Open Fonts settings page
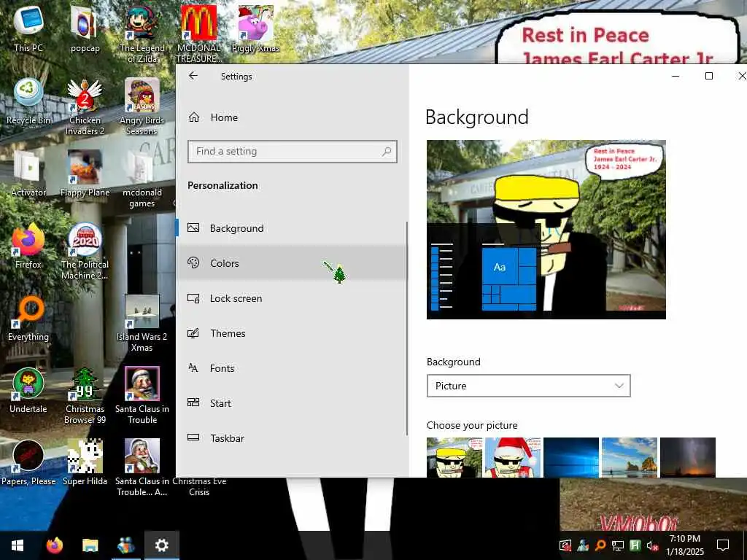This screenshot has width=747, height=560. point(292,368)
